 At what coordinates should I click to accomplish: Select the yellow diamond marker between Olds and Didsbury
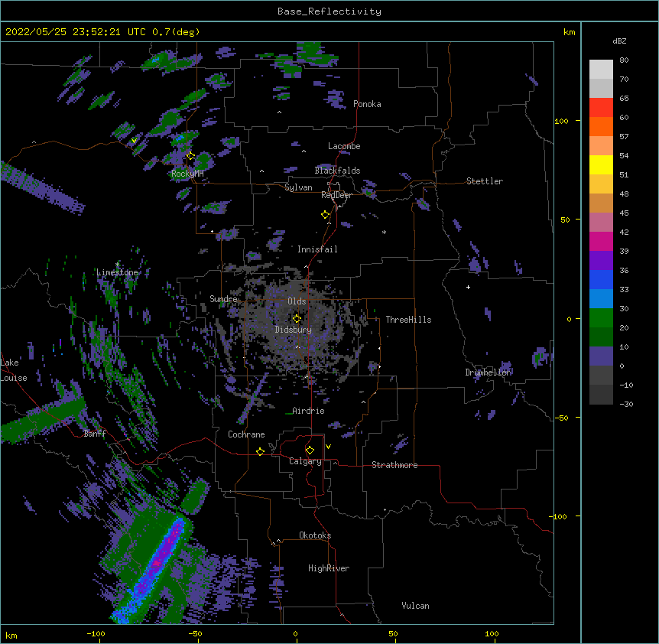(297, 319)
